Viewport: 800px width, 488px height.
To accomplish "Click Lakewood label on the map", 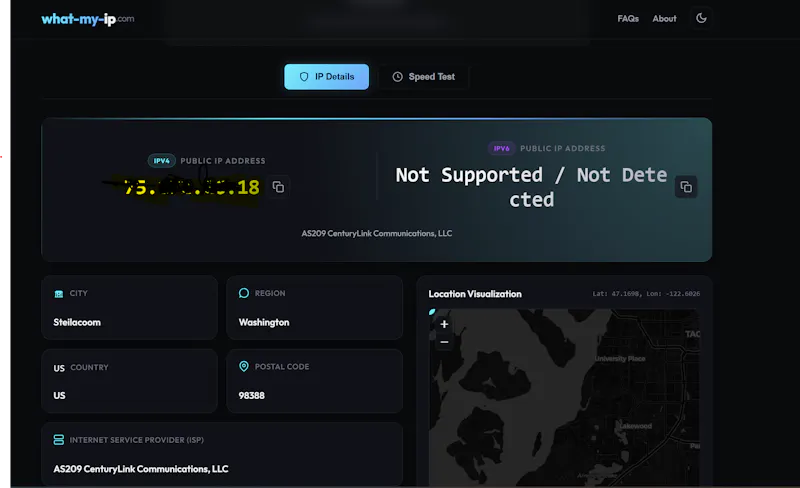I will pyautogui.click(x=635, y=426).
